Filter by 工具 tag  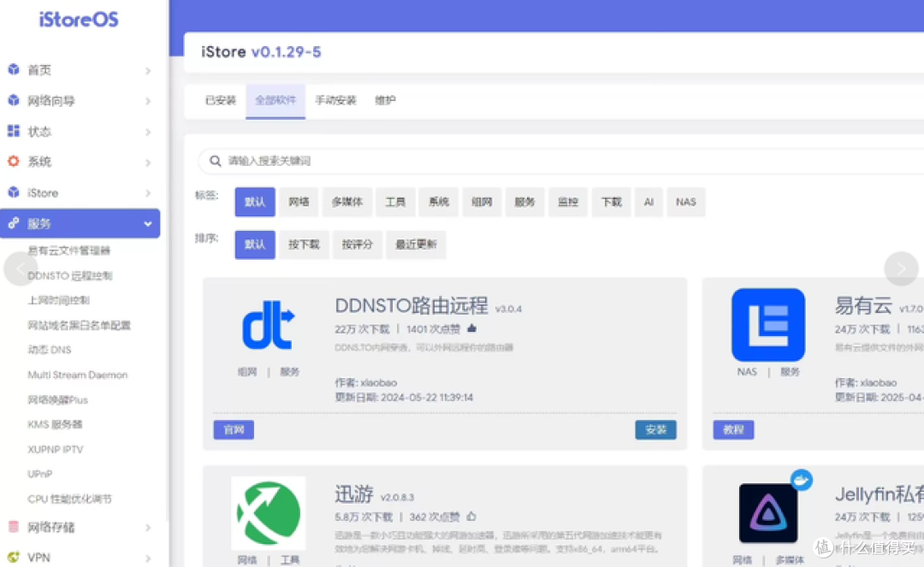click(x=395, y=202)
